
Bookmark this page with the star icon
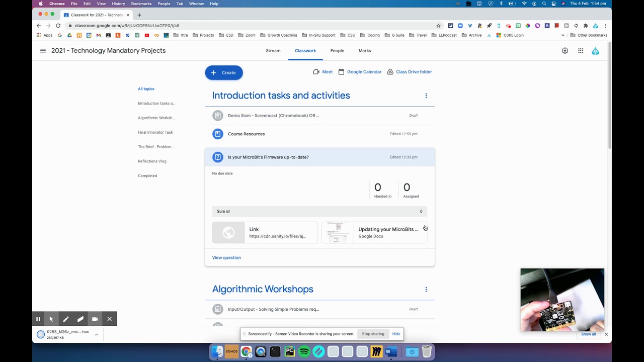[438, 26]
